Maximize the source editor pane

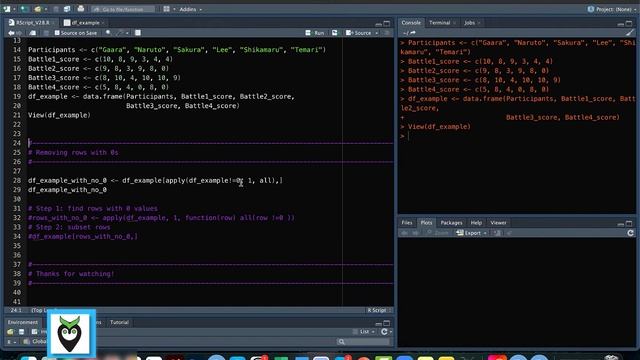tap(387, 23)
